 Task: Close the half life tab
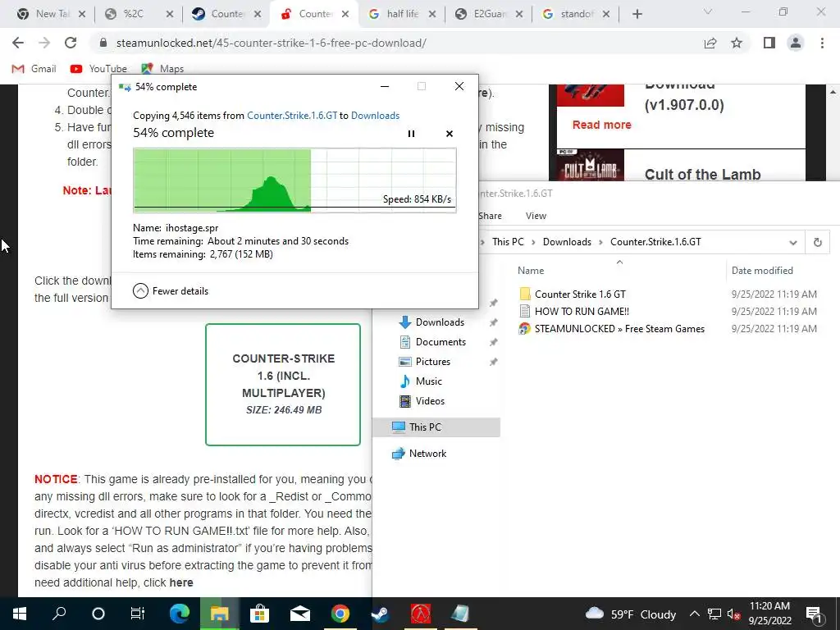click(432, 14)
